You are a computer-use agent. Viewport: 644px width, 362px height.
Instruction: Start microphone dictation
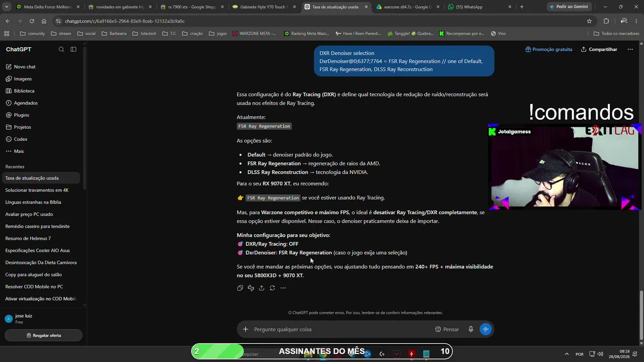(x=471, y=329)
